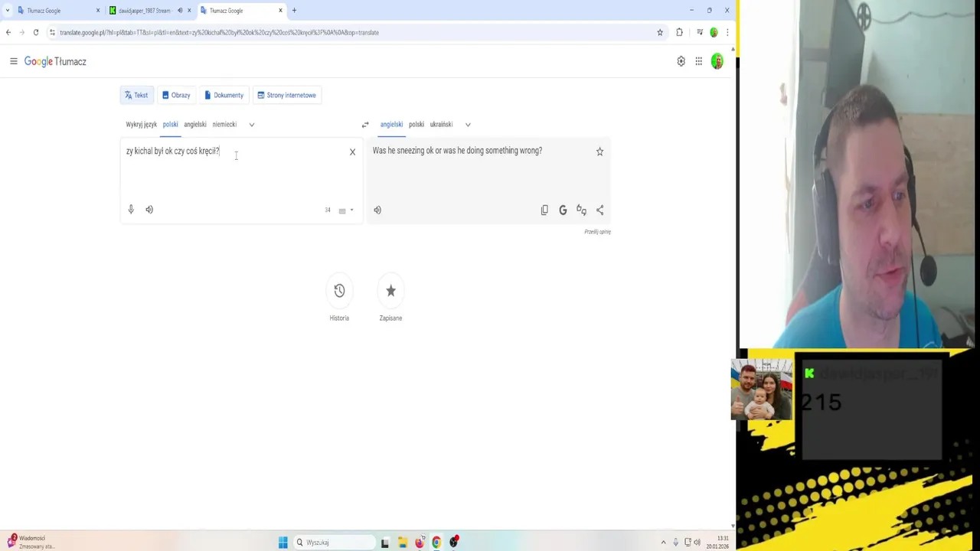Viewport: 980px width, 551px height.
Task: Open the Chrome three-dot menu
Action: [727, 32]
